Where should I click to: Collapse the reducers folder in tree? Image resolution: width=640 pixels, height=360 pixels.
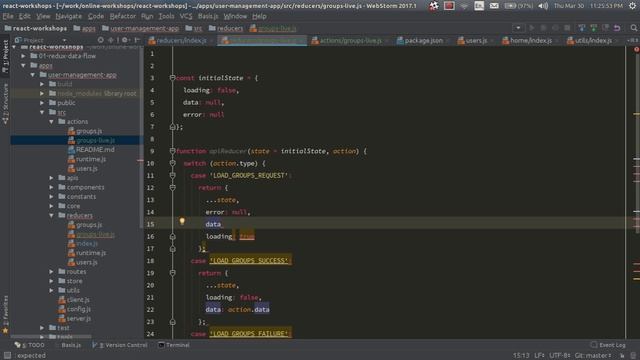coord(51,216)
